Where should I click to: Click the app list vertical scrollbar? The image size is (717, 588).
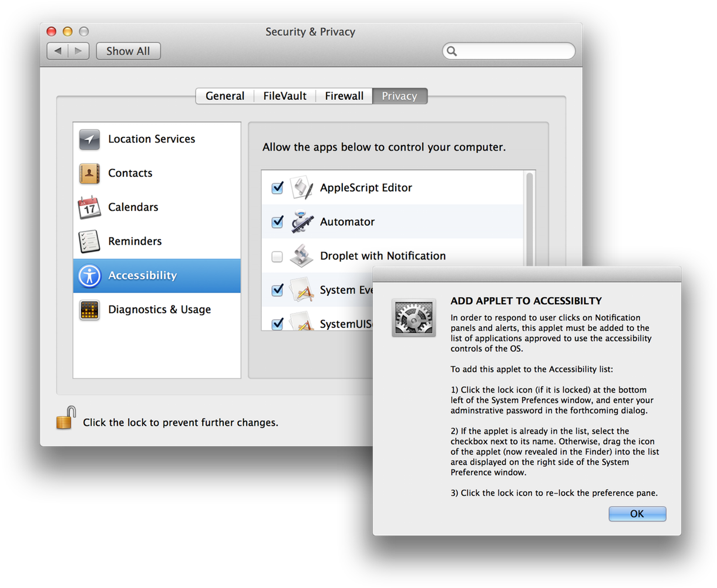[529, 217]
